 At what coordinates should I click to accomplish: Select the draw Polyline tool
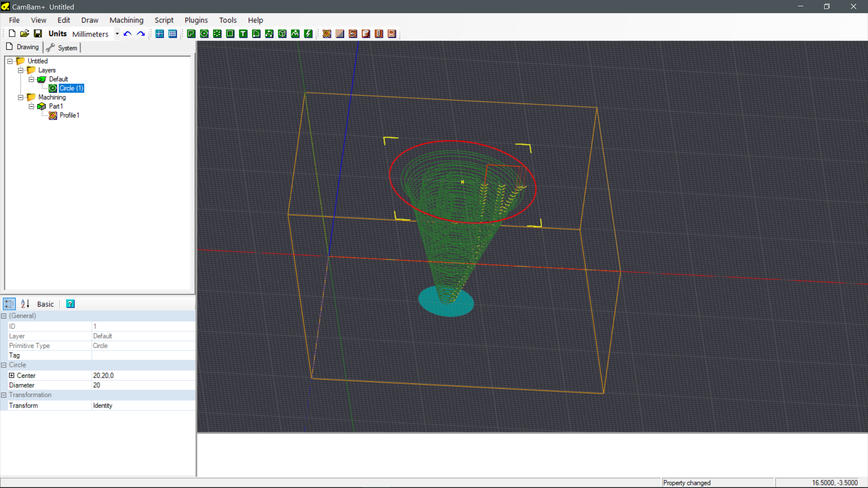click(x=191, y=34)
